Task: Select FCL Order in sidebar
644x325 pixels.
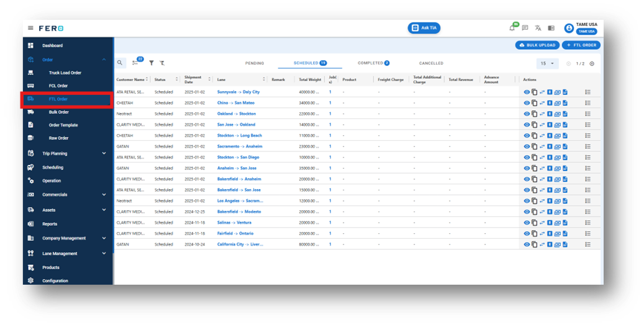Action: pos(58,86)
